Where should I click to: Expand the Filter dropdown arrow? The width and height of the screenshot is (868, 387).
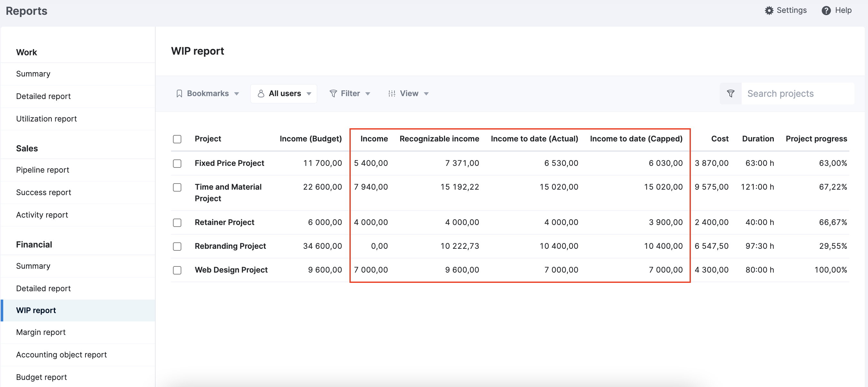point(368,94)
